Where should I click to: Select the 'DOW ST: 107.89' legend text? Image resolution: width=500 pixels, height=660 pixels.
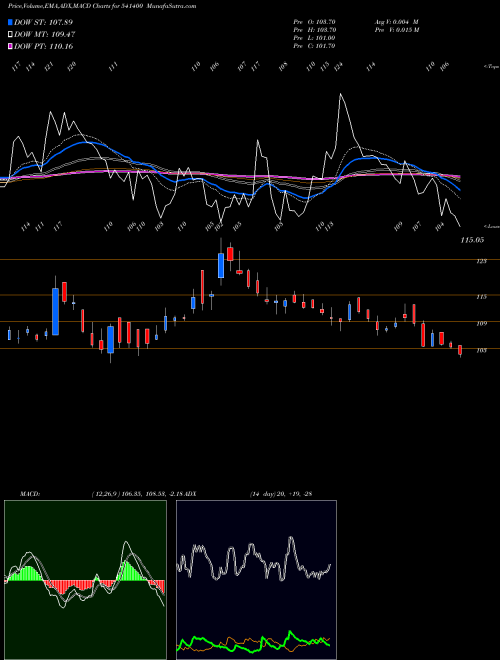(x=43, y=22)
